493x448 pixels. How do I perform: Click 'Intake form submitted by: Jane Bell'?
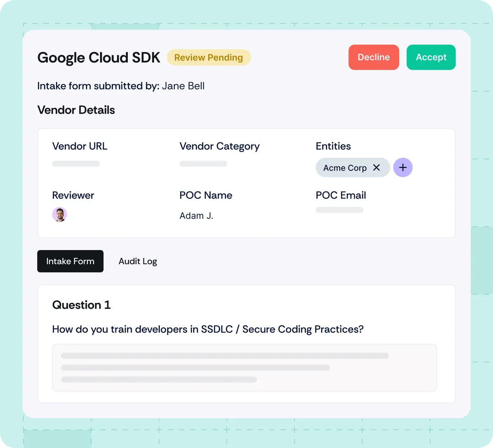(121, 86)
